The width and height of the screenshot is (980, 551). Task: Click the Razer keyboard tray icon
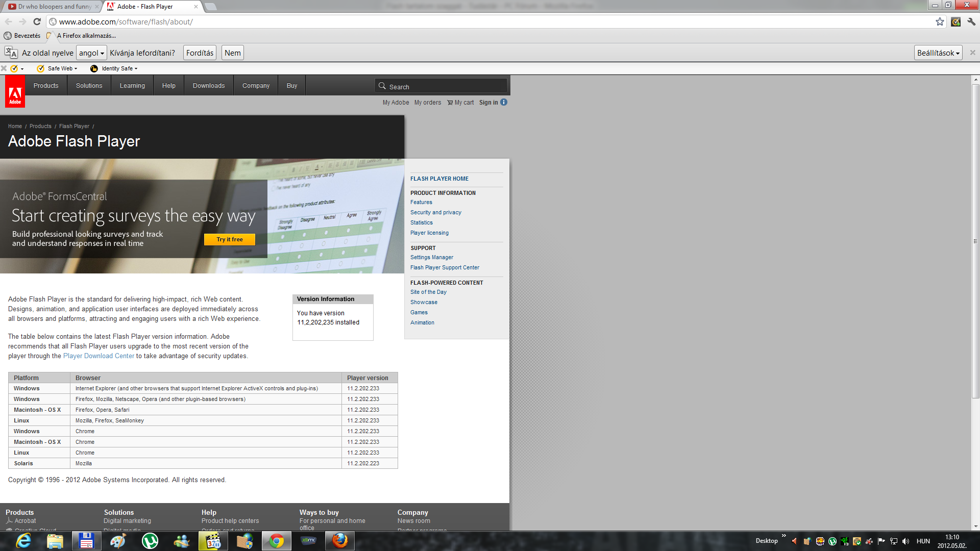(x=845, y=541)
